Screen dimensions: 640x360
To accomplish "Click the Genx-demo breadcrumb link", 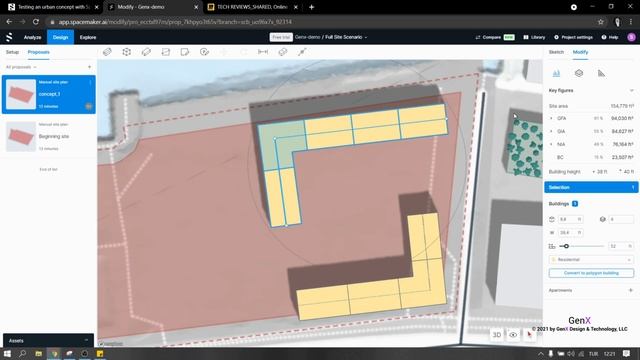I will pyautogui.click(x=307, y=37).
